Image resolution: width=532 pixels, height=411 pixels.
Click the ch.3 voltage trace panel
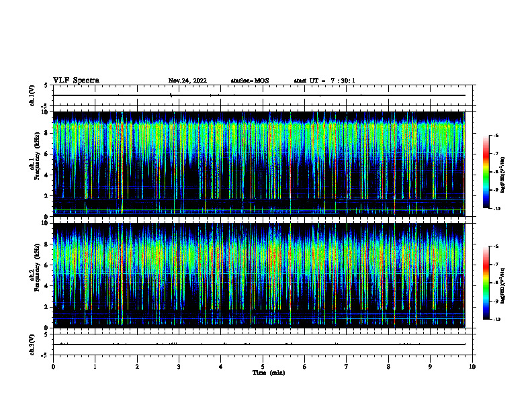pyautogui.click(x=263, y=345)
